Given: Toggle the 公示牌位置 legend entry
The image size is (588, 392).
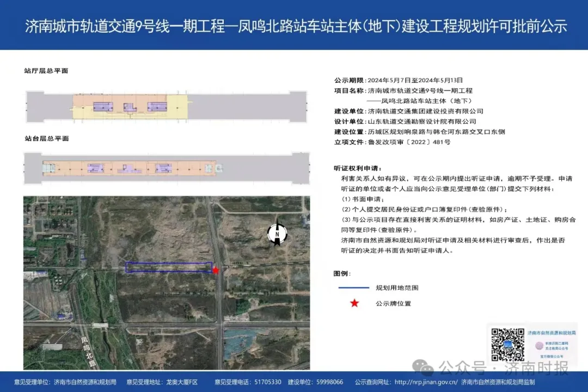Looking at the screenshot, I should [393, 304].
